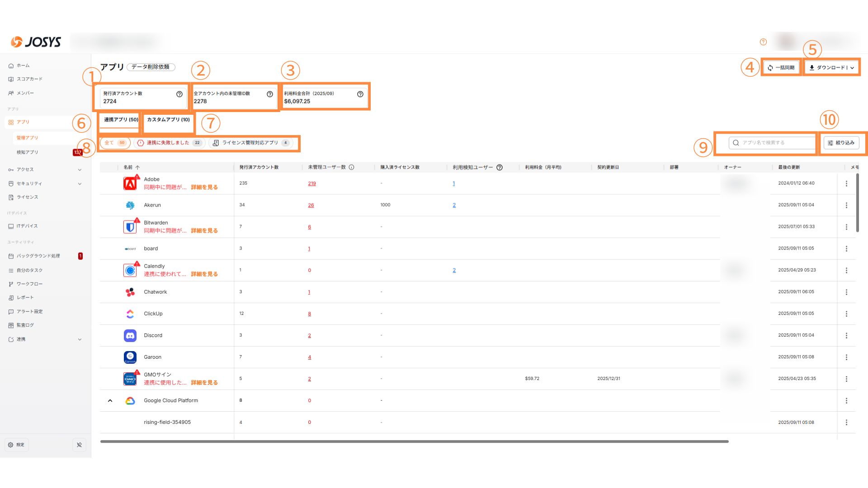Toggle 連携に失敗しました filter chip

click(169, 143)
